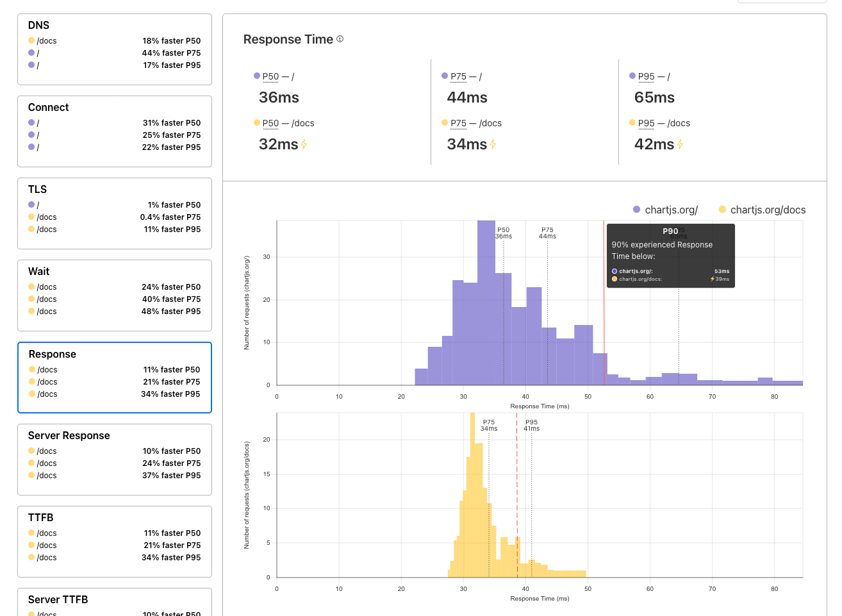Click the lightning bolt next to 34ms
Screen dimensions: 842x616
click(x=493, y=145)
